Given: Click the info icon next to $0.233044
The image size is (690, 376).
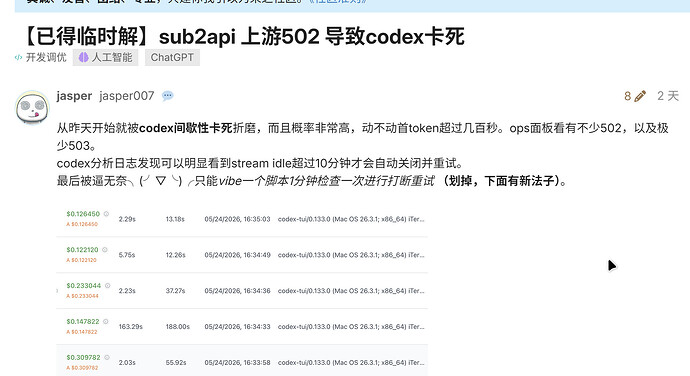Looking at the screenshot, I should pyautogui.click(x=107, y=286).
